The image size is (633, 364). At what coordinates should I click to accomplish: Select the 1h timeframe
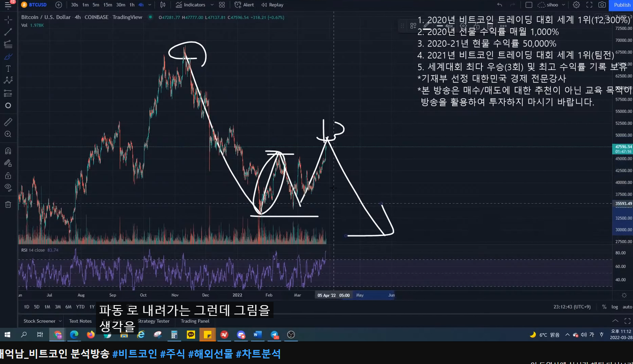point(132,5)
